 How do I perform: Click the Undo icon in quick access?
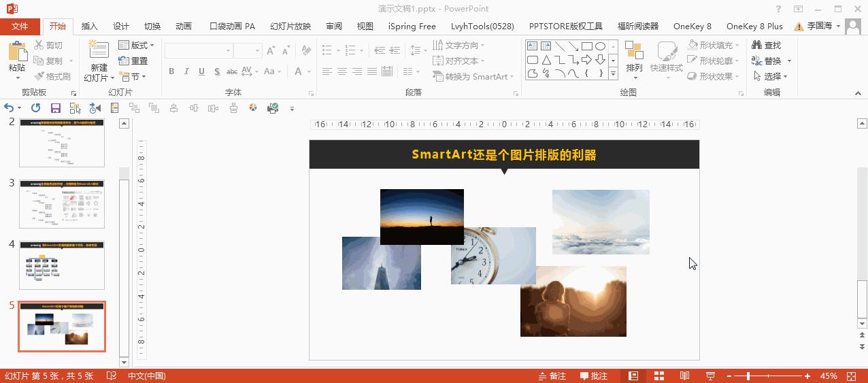(9, 107)
